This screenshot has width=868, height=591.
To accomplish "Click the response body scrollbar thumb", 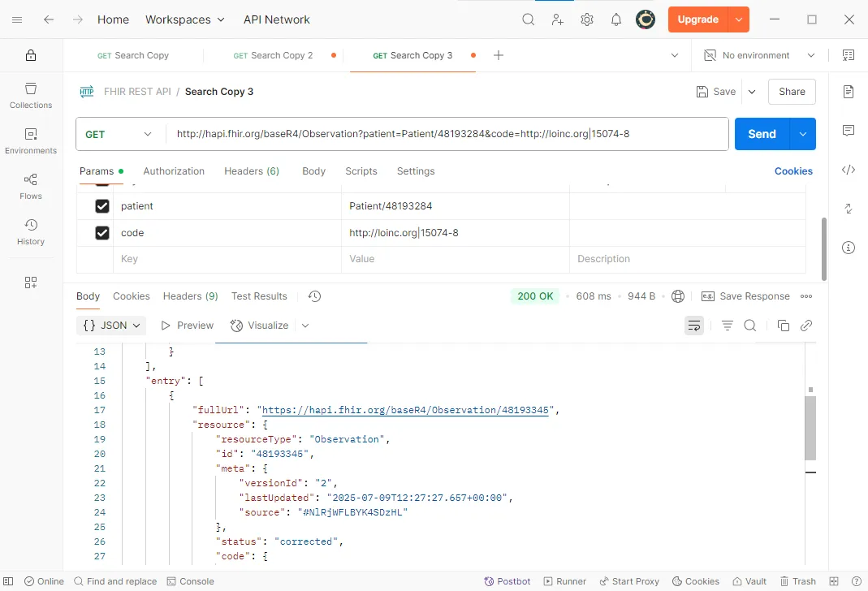I will click(x=810, y=427).
